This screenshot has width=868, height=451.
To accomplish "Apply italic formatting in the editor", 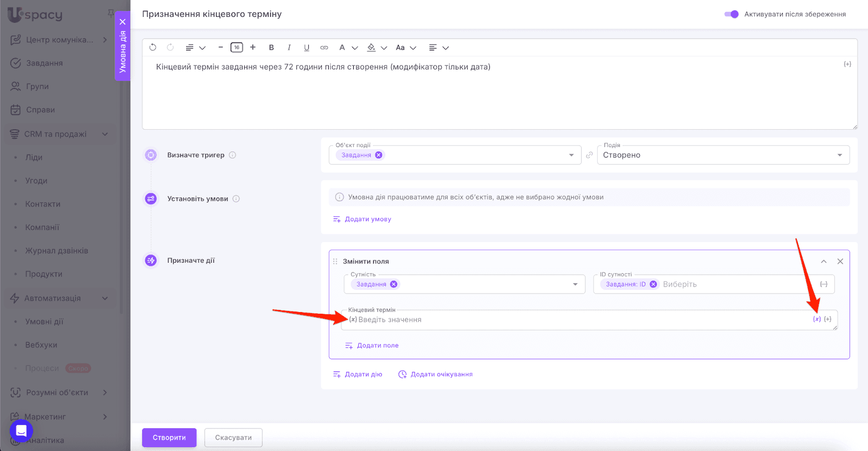I will pyautogui.click(x=289, y=48).
